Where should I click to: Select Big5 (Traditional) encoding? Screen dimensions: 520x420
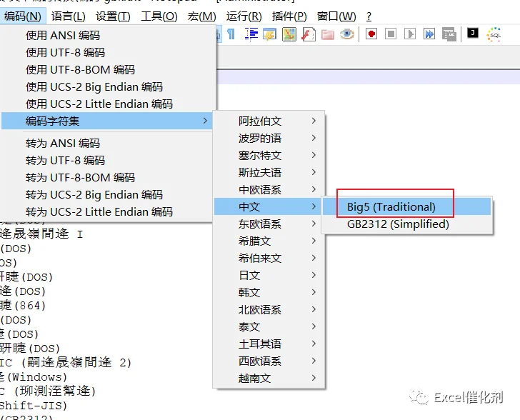point(407,206)
